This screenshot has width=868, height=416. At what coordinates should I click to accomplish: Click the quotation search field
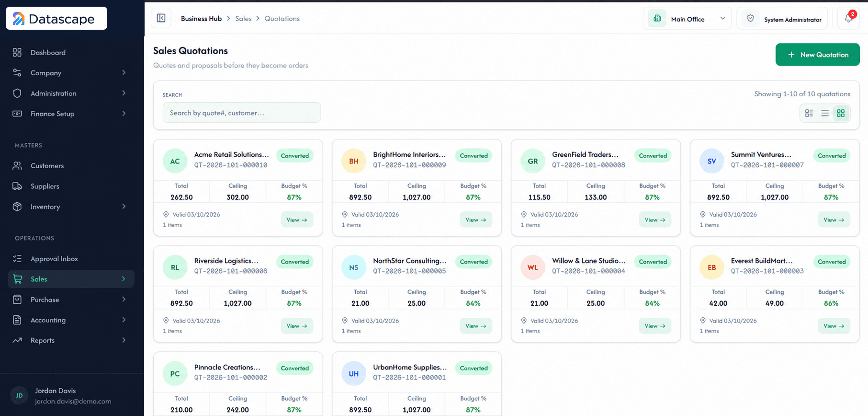click(242, 113)
